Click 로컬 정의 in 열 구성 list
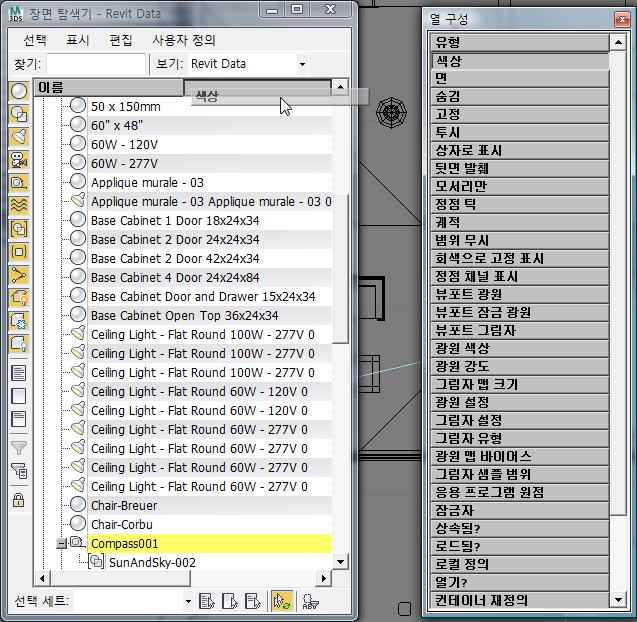This screenshot has width=637, height=622. (520, 564)
